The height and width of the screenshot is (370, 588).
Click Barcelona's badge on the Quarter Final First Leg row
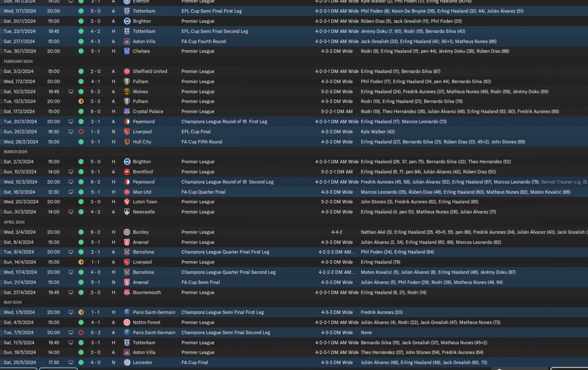pyautogui.click(x=127, y=252)
